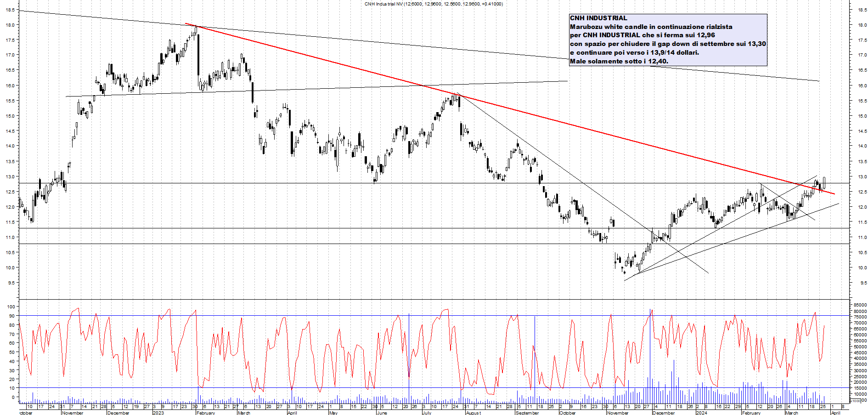868x415 pixels.
Task: Click the 50 level on the oscillator scale
Action: pyautogui.click(x=11, y=352)
